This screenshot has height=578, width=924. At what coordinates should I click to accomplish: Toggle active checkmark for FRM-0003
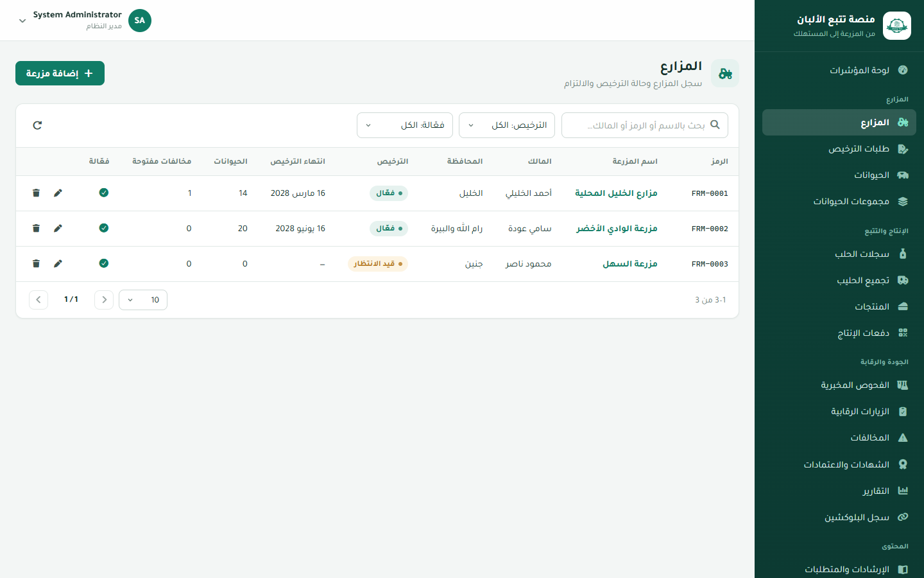coord(104,263)
